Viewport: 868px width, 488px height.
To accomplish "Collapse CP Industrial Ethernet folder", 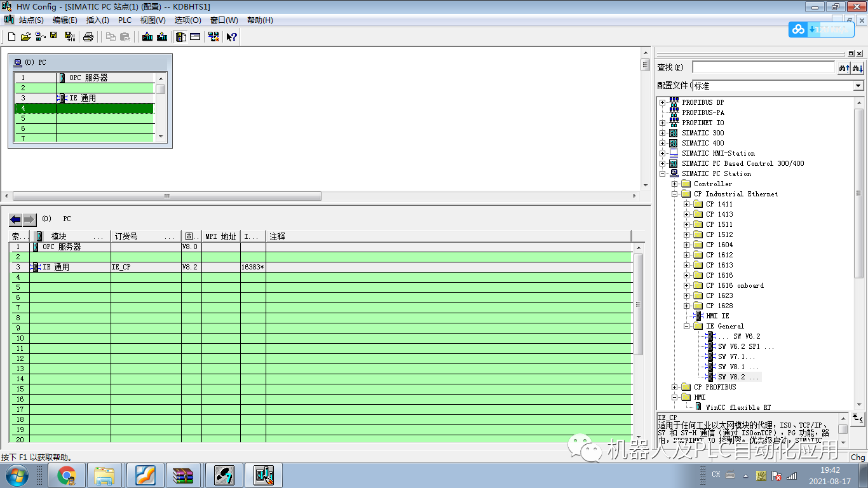I will click(674, 194).
